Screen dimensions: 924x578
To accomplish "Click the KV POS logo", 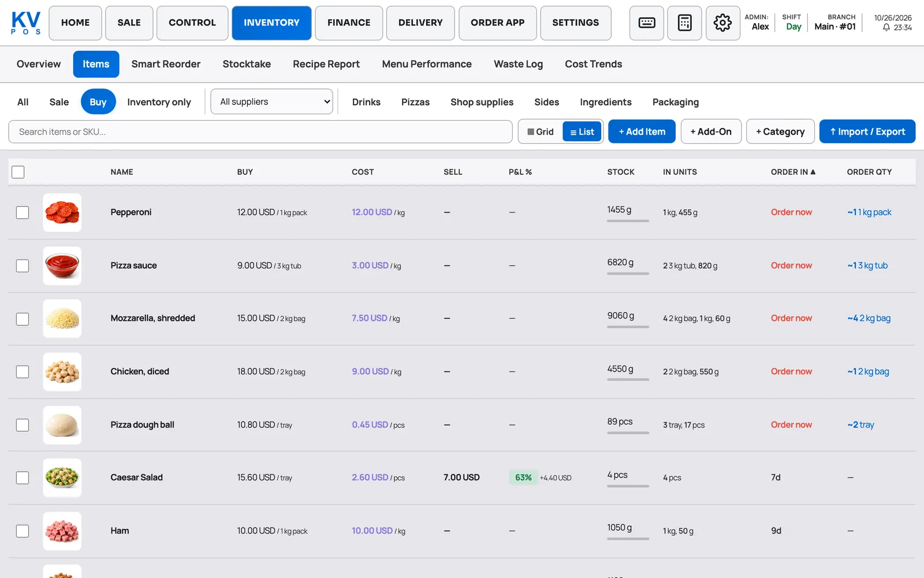I will [x=26, y=23].
